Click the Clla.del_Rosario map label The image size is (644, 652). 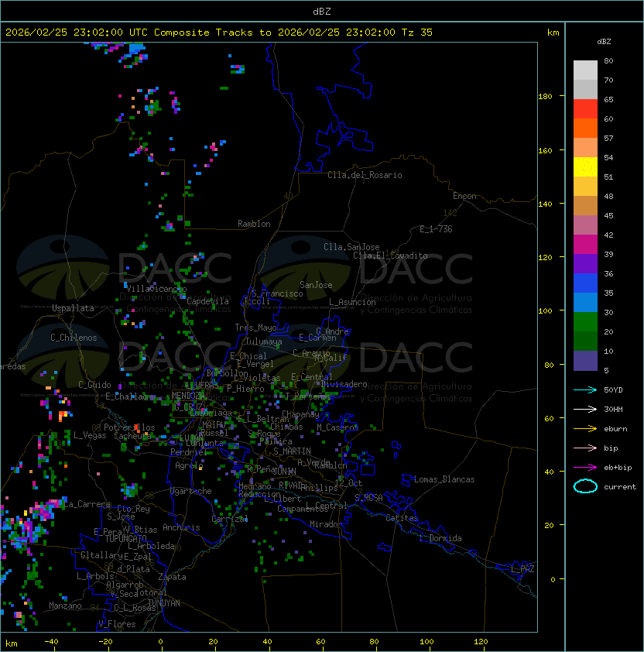click(365, 175)
